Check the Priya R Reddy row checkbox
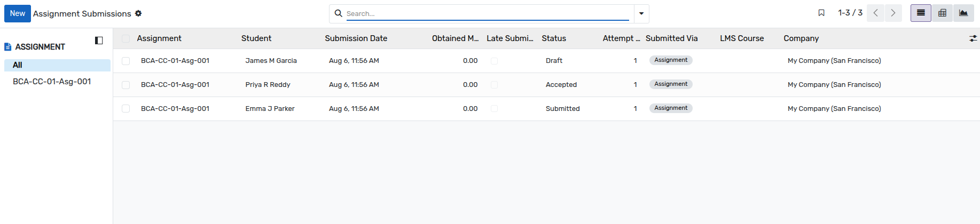This screenshot has height=224, width=980. [x=126, y=85]
